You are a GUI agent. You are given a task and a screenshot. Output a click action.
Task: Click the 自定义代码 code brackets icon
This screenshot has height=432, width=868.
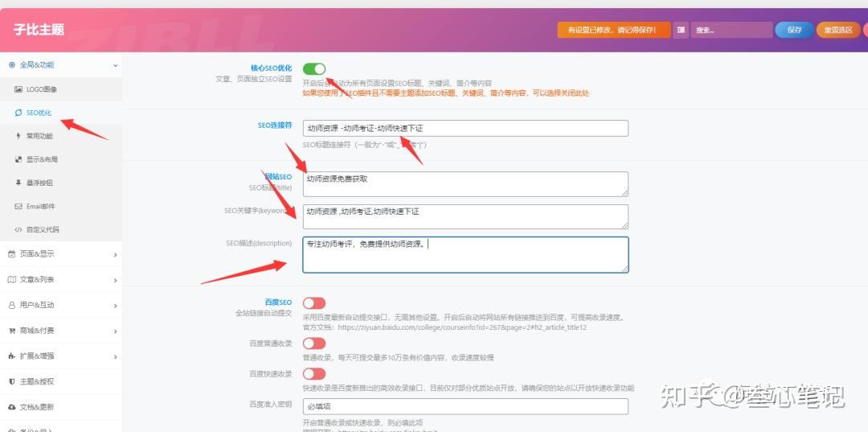[18, 229]
